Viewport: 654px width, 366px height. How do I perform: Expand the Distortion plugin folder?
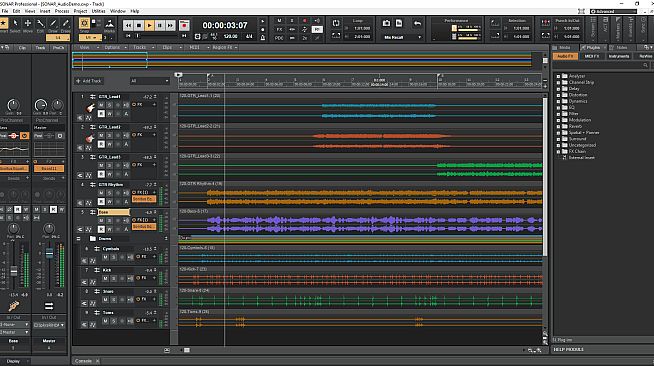click(x=558, y=95)
